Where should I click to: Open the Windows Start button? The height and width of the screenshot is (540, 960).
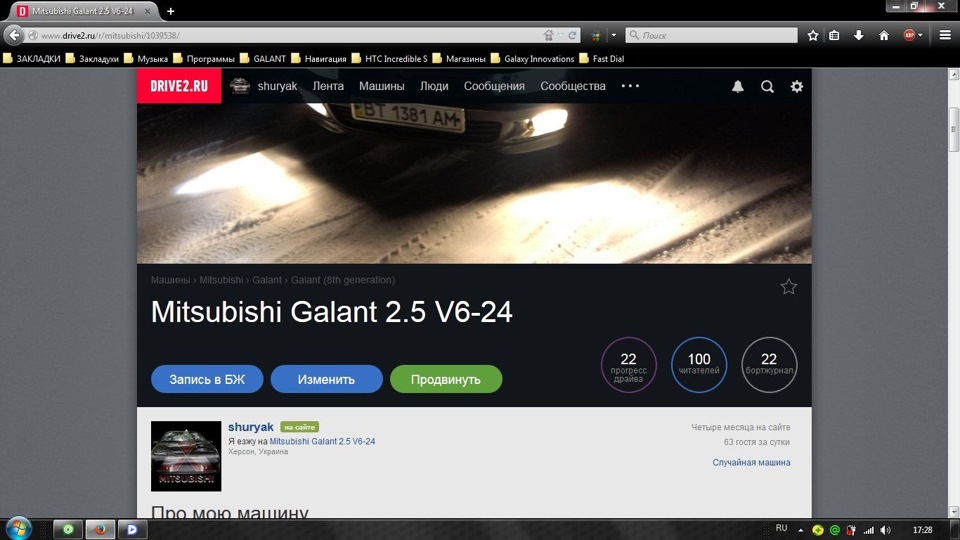pos(18,528)
